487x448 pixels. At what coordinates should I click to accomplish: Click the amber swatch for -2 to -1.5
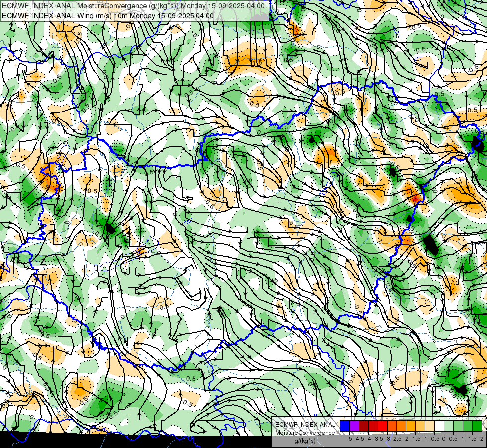tap(410, 426)
